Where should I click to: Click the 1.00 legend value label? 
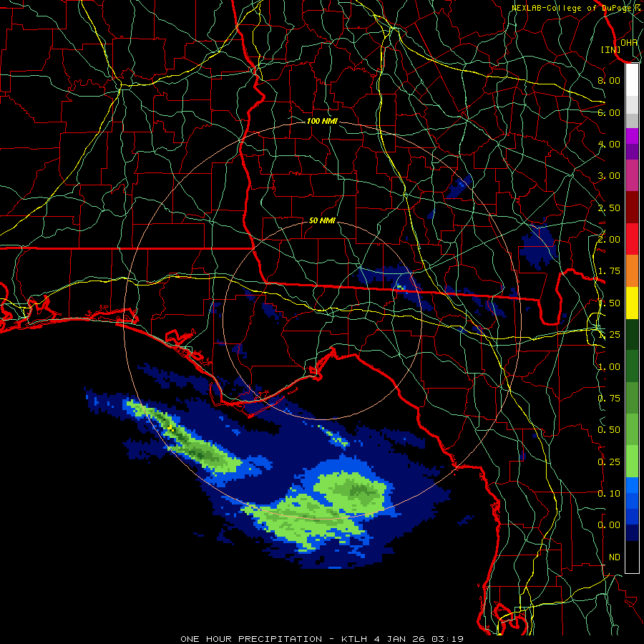(609, 367)
